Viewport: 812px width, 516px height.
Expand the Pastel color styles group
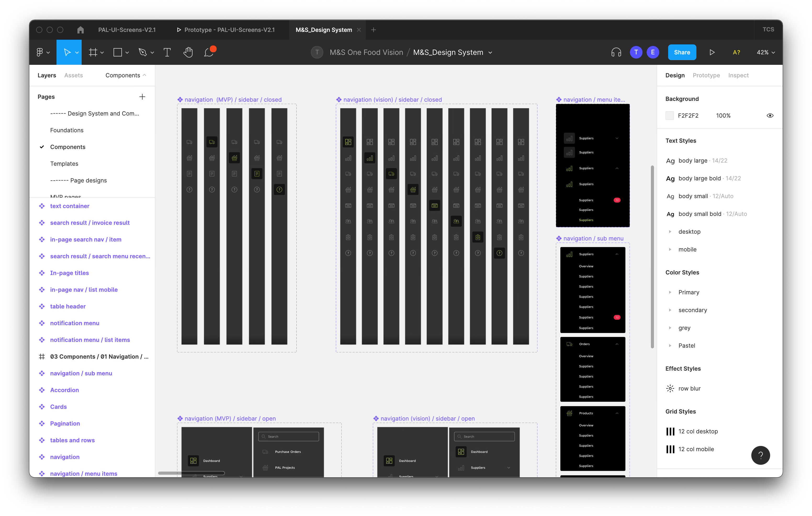click(670, 346)
